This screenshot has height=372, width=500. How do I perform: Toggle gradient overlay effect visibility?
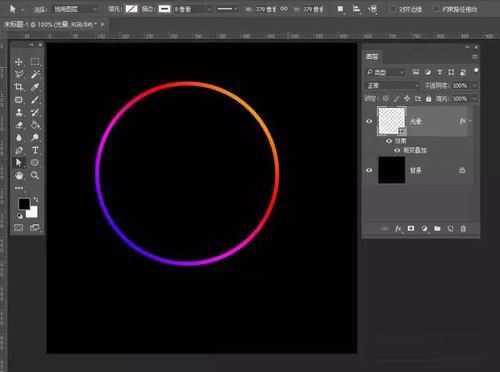click(397, 150)
